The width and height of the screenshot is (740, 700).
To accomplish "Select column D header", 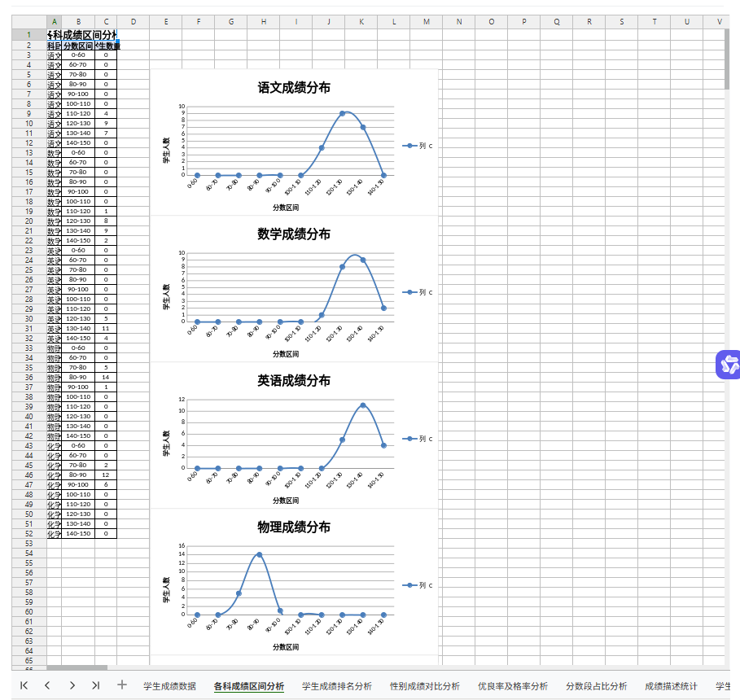I will point(134,21).
